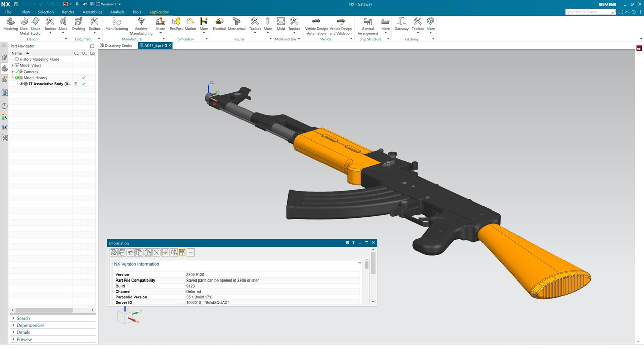Close the AK47_jt.prt tab

(170, 45)
